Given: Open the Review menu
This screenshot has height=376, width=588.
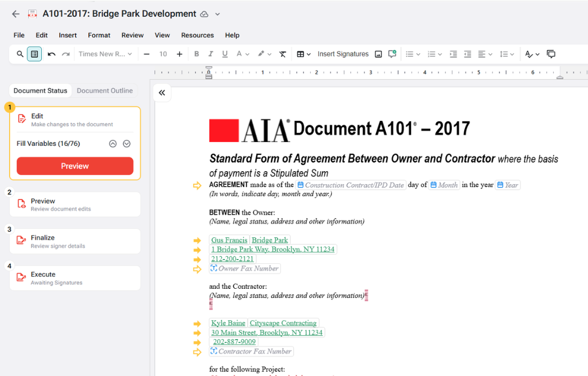Looking at the screenshot, I should tap(132, 35).
